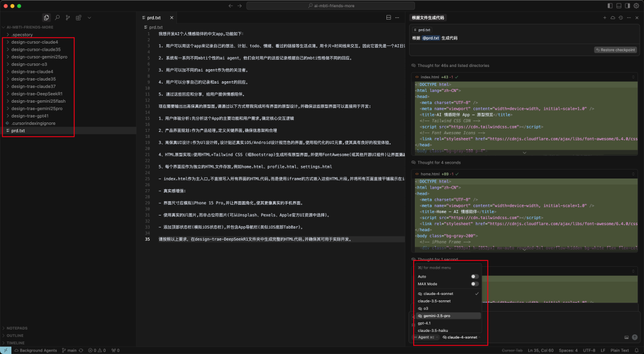
Task: Open the Source Control view icon
Action: [68, 18]
